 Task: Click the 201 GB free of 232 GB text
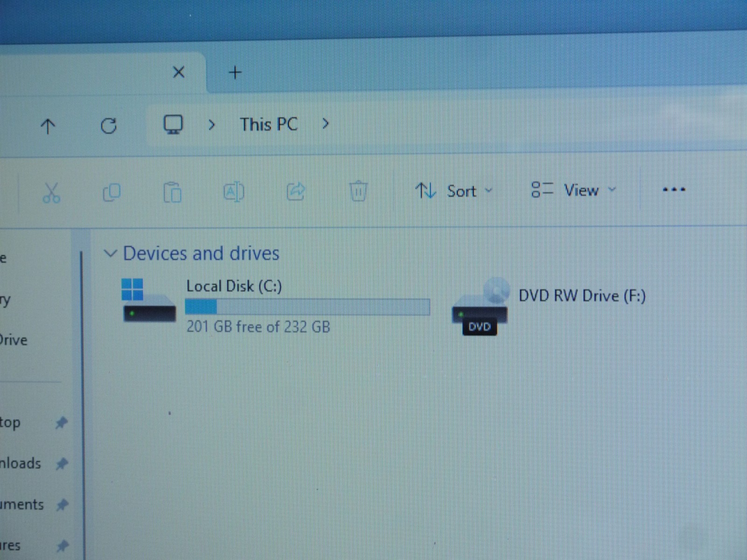258,326
